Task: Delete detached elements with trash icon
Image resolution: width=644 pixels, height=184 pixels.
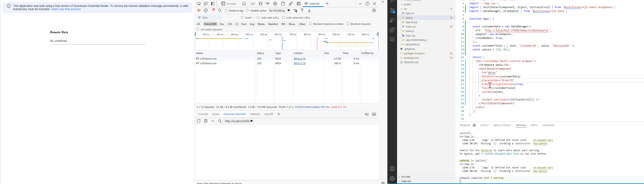Action: [x=206, y=121]
